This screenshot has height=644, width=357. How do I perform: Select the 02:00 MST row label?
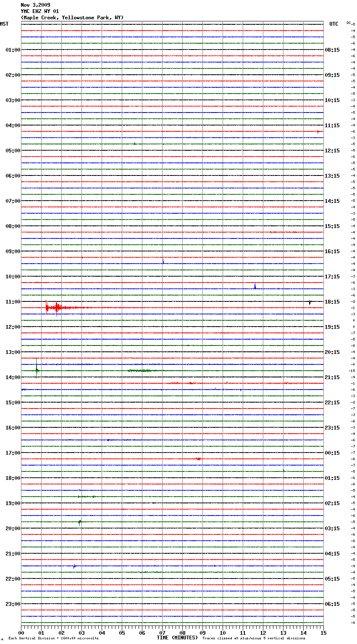click(x=13, y=75)
